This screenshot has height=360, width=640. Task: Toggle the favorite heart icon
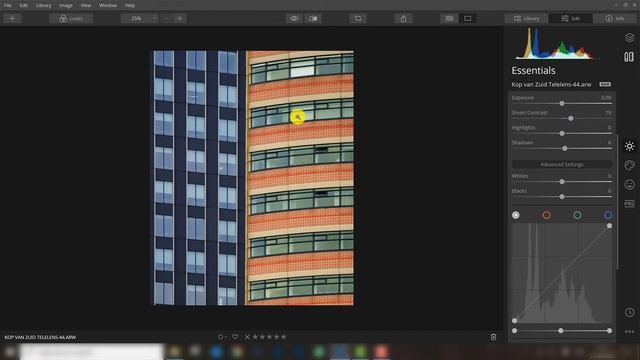tap(235, 337)
